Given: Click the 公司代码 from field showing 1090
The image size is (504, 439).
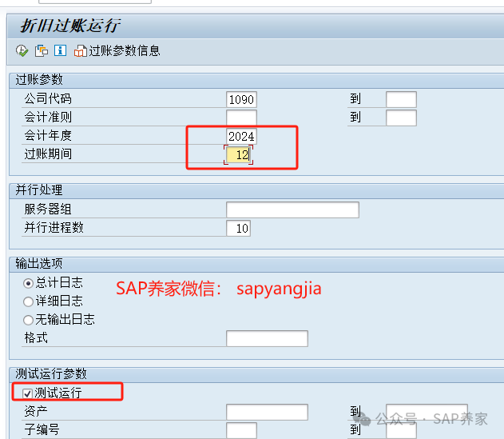Looking at the screenshot, I should click(x=241, y=99).
